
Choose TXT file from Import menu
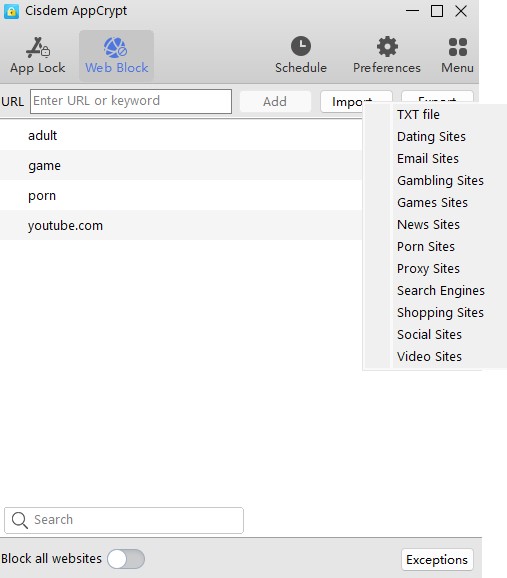(x=418, y=115)
